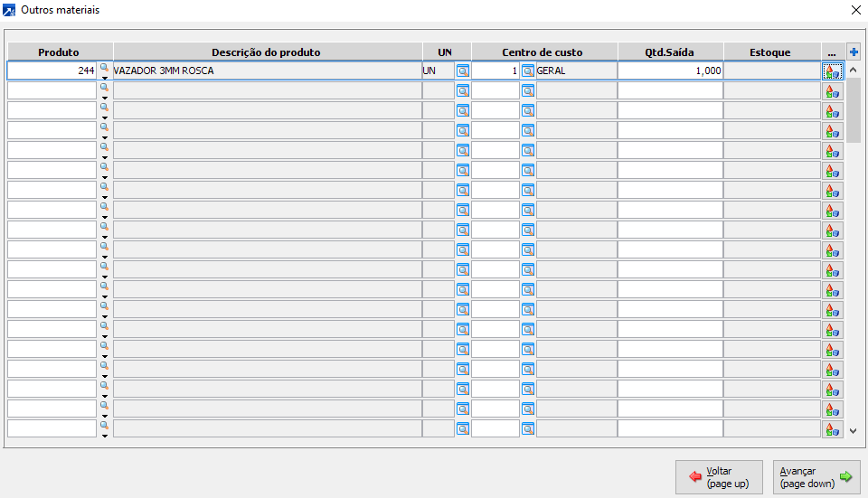Screen dimensions: 868x498
Task: Click the Qtd.Saída field showing 1,000
Action: tap(670, 70)
